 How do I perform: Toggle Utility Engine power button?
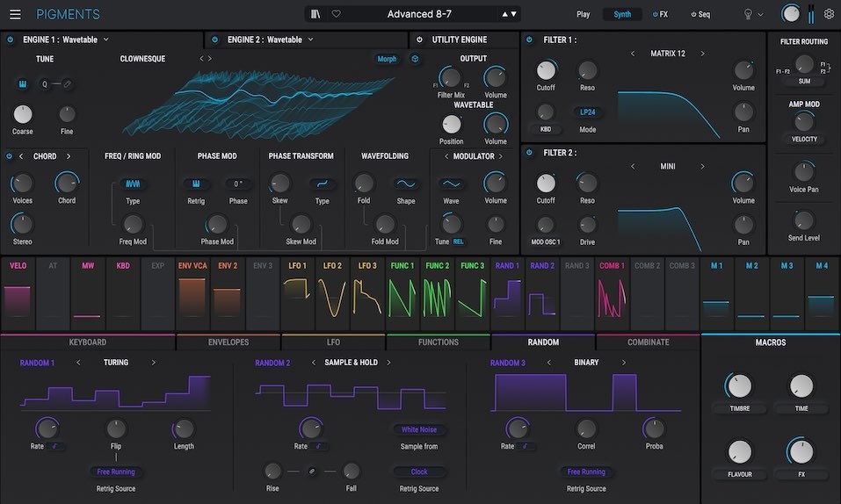pos(419,40)
